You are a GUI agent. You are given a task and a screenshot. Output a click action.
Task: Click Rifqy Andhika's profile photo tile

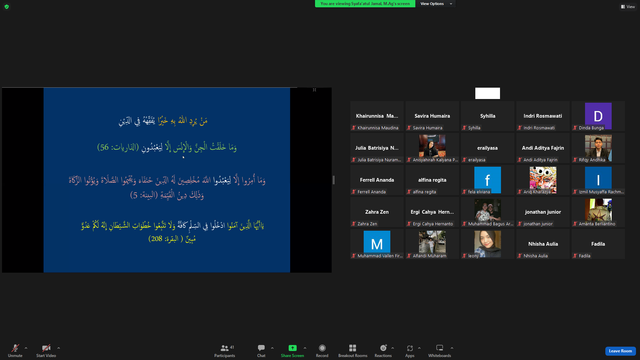coord(598,147)
